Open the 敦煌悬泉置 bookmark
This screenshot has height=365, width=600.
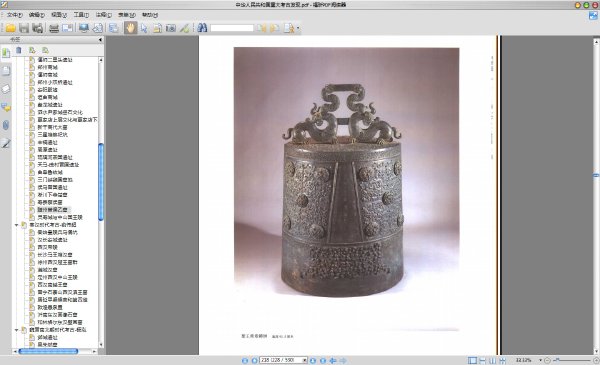(x=50, y=307)
